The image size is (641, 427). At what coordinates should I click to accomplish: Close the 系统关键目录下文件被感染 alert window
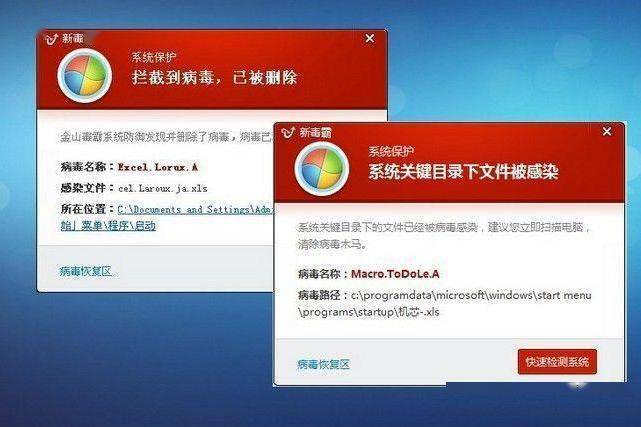coord(607,132)
